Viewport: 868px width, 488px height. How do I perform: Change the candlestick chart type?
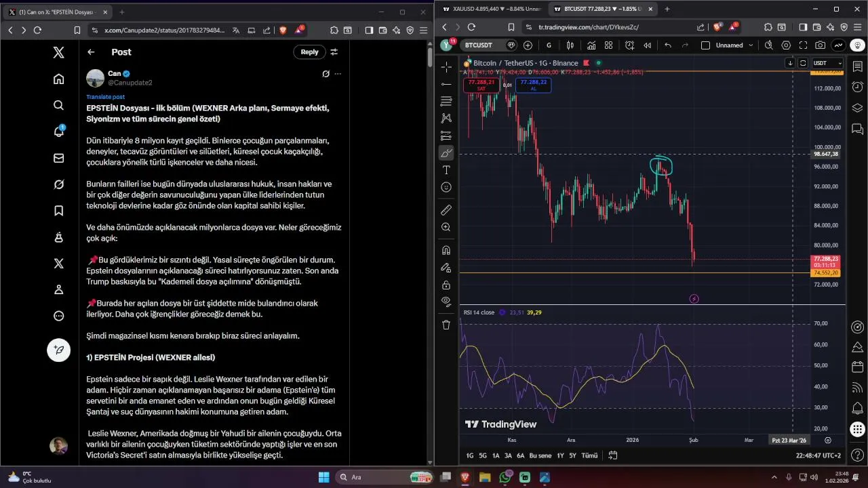coord(570,45)
